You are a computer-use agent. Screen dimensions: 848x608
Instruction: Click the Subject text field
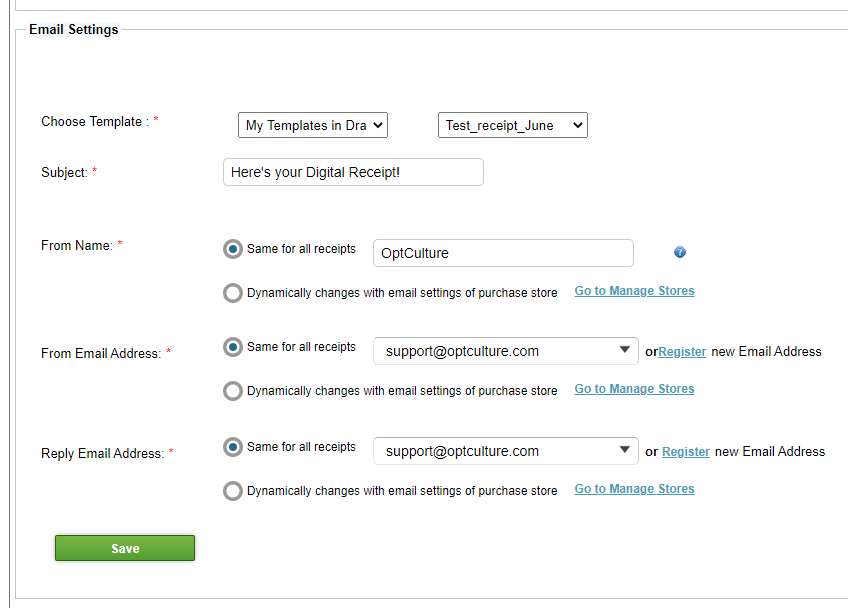tap(353, 172)
